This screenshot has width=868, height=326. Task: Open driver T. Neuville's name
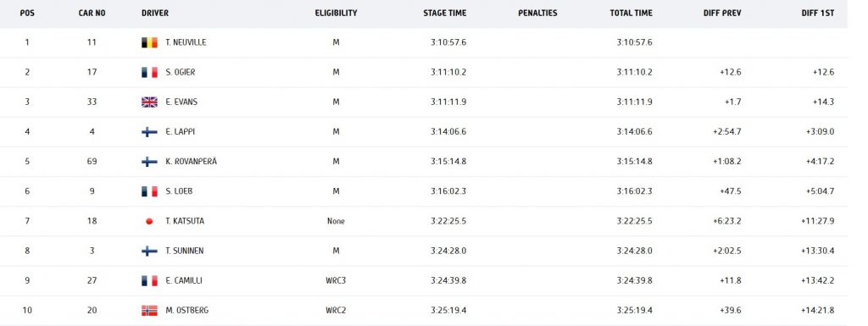click(186, 42)
